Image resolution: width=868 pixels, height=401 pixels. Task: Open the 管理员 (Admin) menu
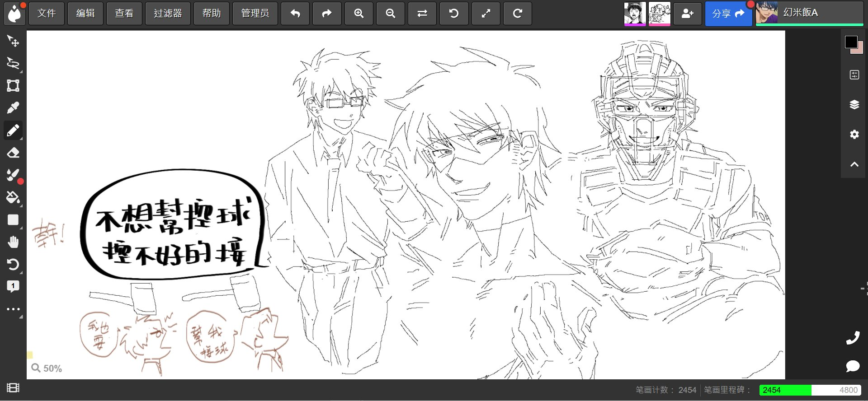point(255,14)
